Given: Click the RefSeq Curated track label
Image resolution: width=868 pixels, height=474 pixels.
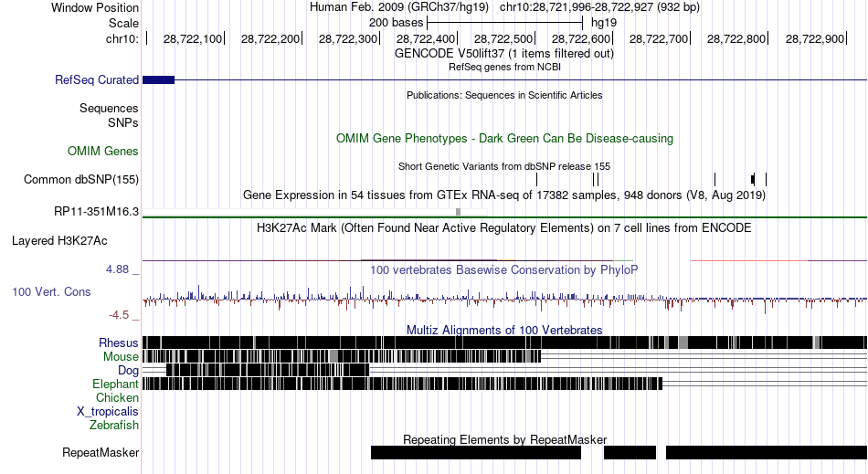Looking at the screenshot, I should click(96, 79).
